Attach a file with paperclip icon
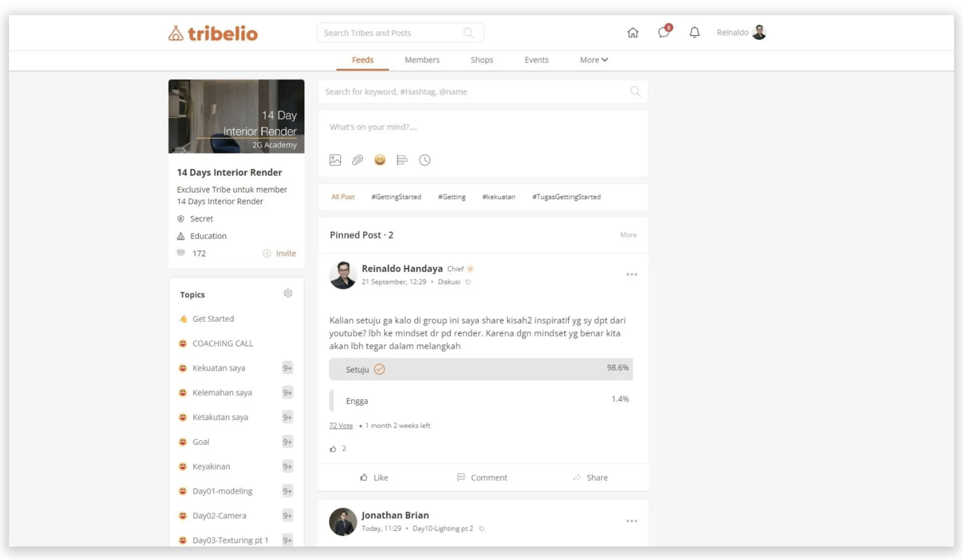The height and width of the screenshot is (560, 963). click(357, 160)
